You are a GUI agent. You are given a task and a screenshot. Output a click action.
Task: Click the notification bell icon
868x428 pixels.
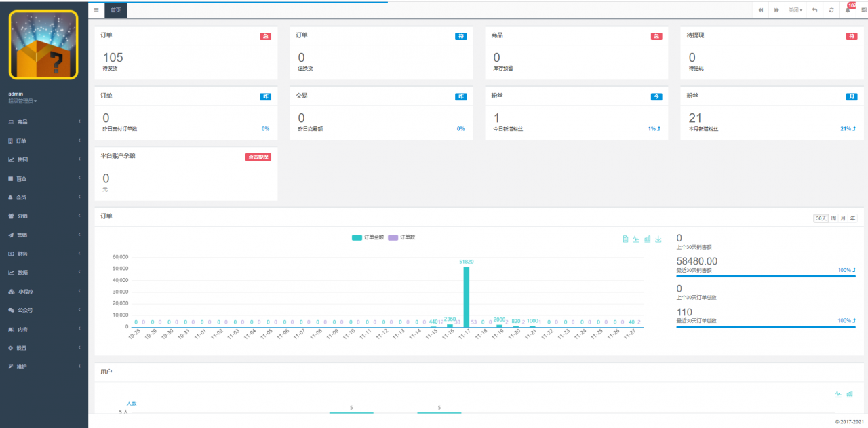pyautogui.click(x=848, y=10)
